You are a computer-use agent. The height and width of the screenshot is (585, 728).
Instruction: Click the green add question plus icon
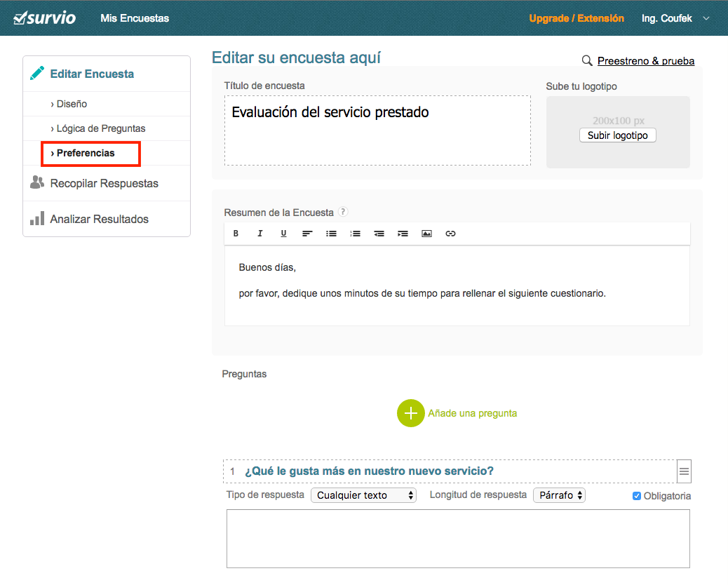coord(411,413)
